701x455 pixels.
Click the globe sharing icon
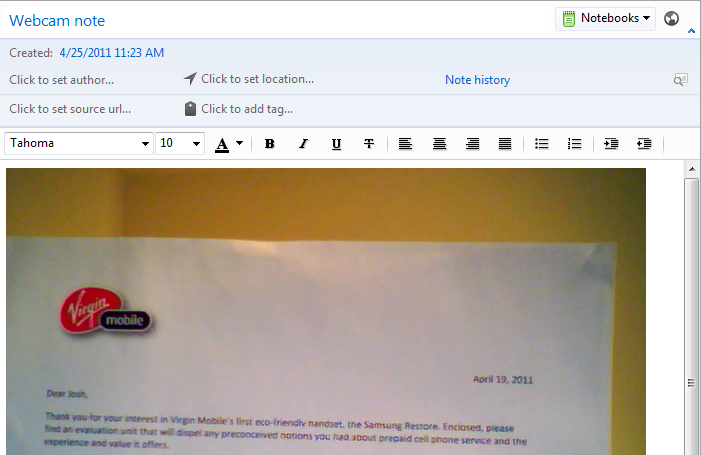tap(671, 19)
